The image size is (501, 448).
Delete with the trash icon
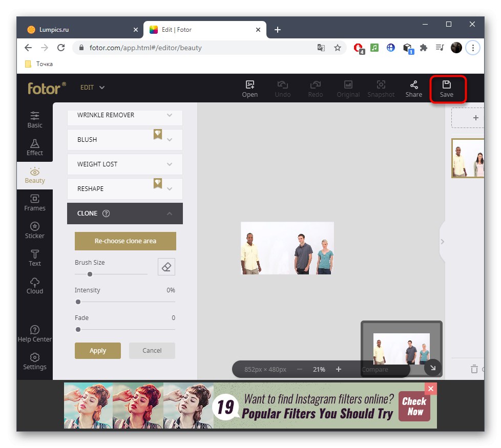[474, 369]
